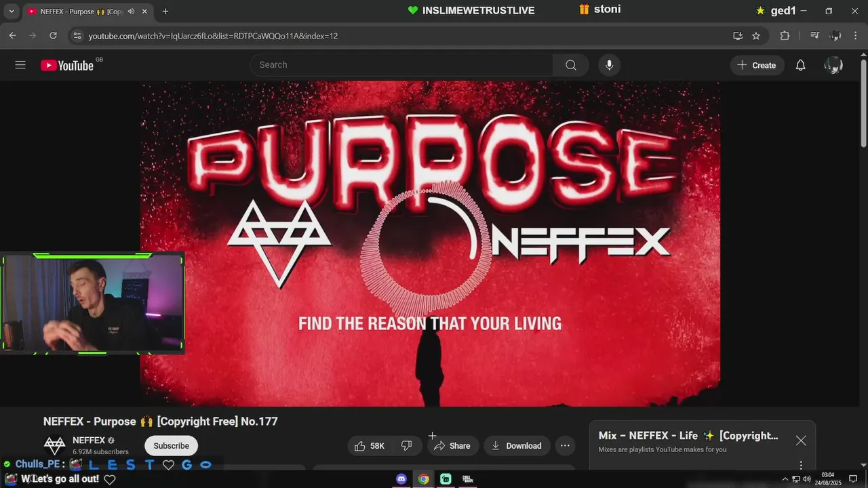Focus the YouTube Search field
This screenshot has height=488, width=868.
point(401,65)
